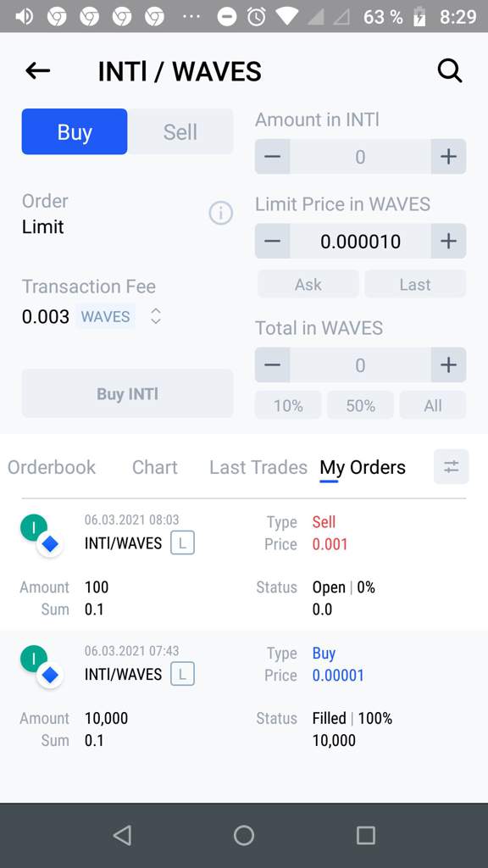
Task: Click Limit Price in WAVES field
Action: 361,242
